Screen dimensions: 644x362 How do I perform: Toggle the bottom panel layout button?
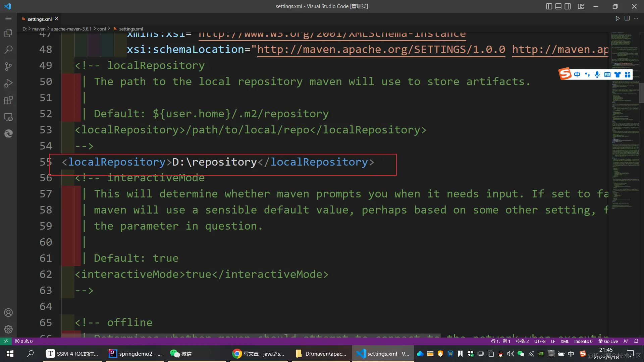point(558,6)
